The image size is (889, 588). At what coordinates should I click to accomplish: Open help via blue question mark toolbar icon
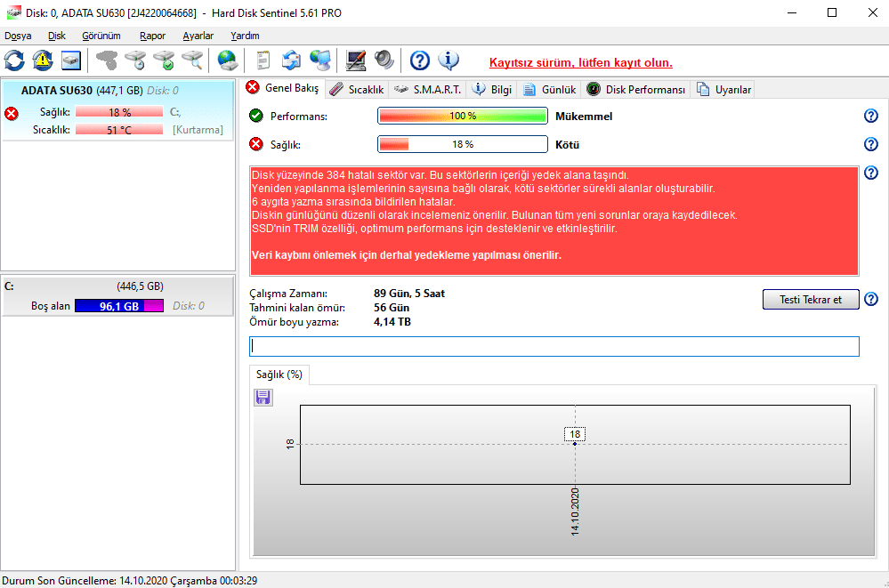click(x=420, y=60)
